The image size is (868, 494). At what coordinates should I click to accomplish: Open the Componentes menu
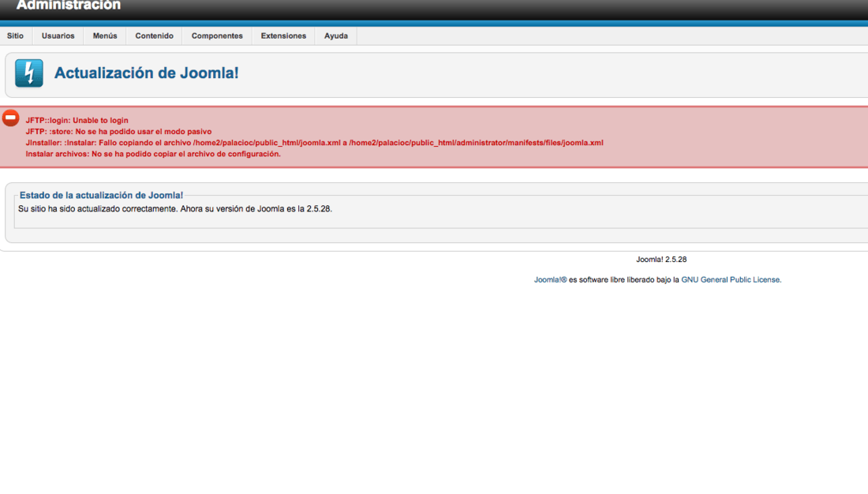point(217,36)
